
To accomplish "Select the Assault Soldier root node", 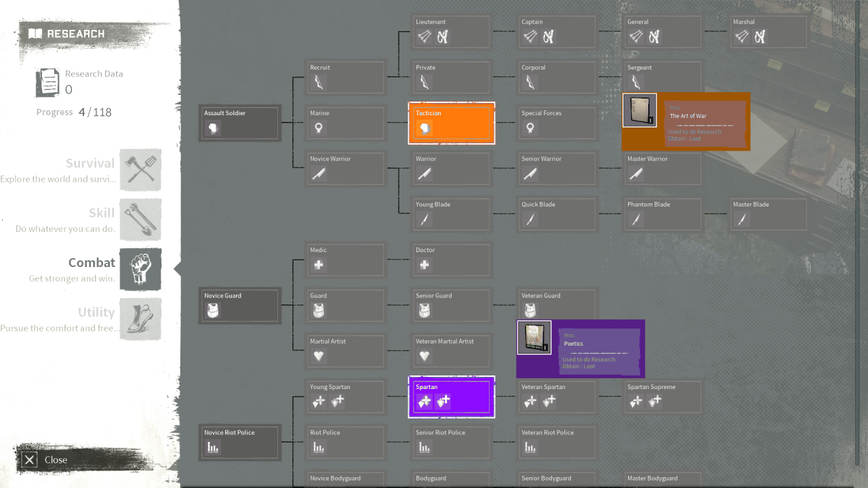I will [240, 123].
